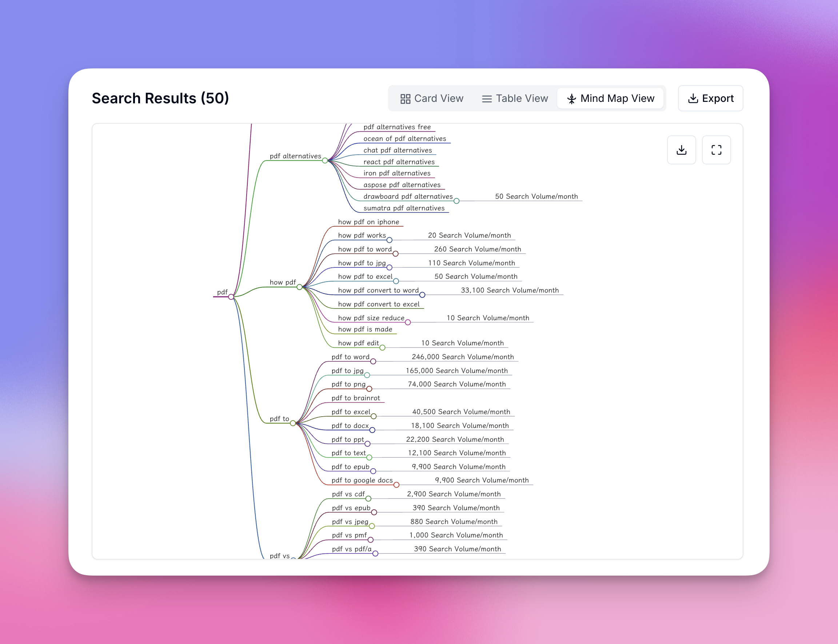838x644 pixels.
Task: Click '110 Search Volume/month' label
Action: (471, 263)
